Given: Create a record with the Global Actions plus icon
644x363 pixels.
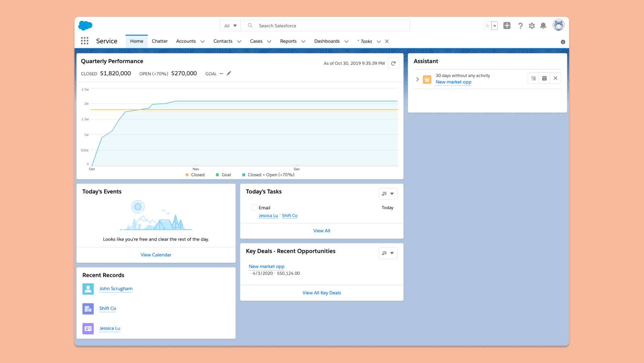Looking at the screenshot, I should 507,25.
